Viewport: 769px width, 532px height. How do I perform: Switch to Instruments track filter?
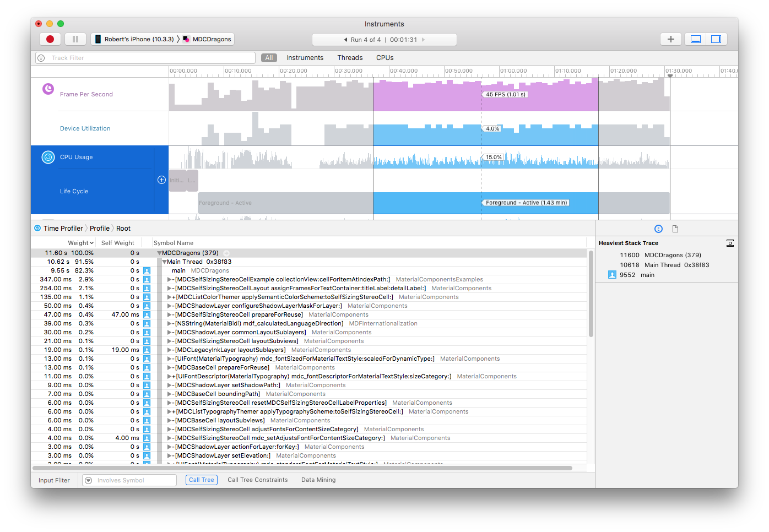[305, 58]
